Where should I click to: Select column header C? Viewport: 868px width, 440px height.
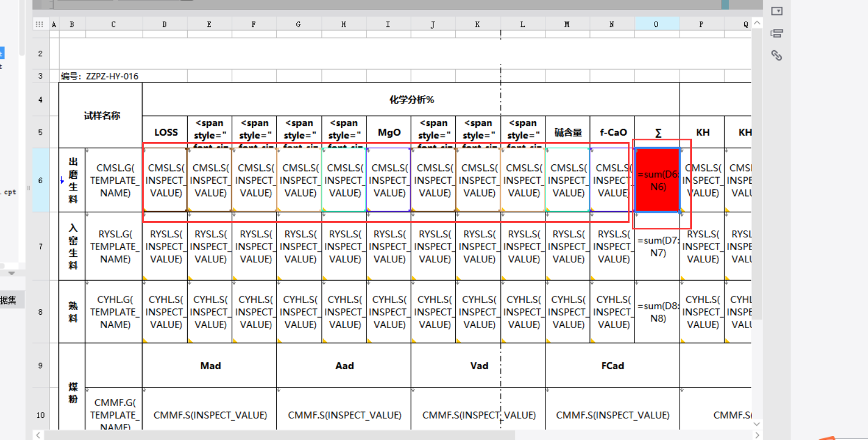click(x=114, y=25)
